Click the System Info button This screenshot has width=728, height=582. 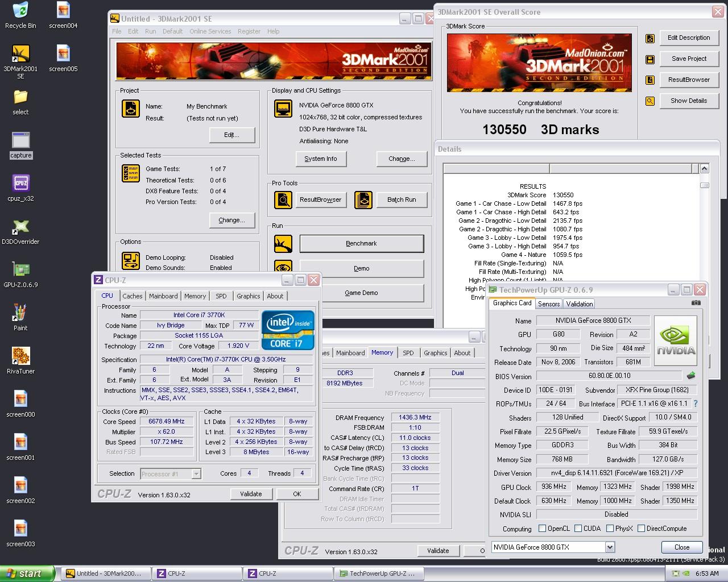coord(321,159)
